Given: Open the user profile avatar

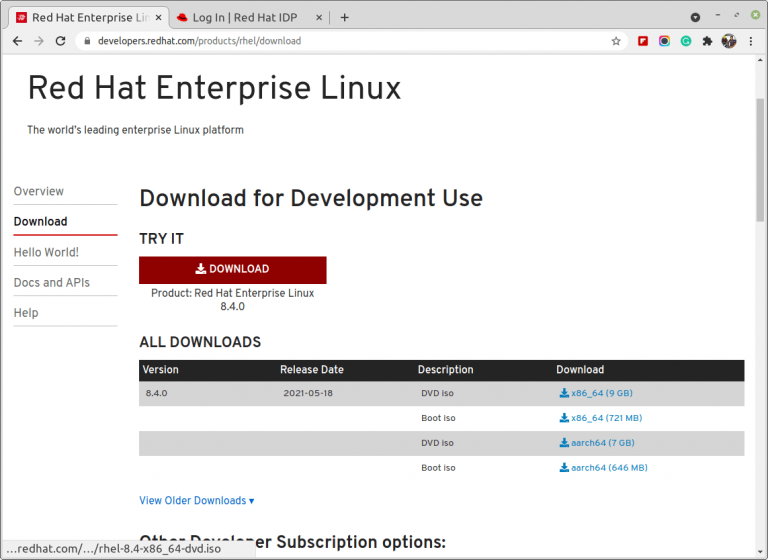Looking at the screenshot, I should coord(729,41).
